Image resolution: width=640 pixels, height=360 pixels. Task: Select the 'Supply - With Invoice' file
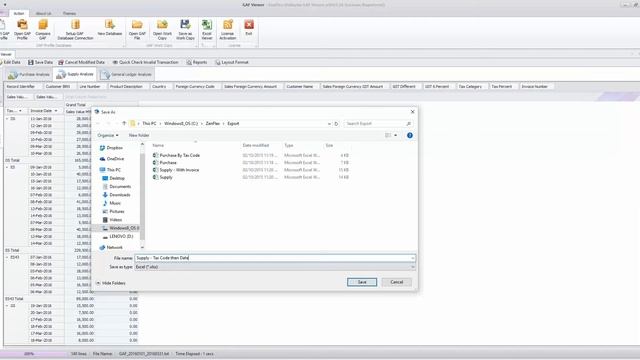pos(176,170)
